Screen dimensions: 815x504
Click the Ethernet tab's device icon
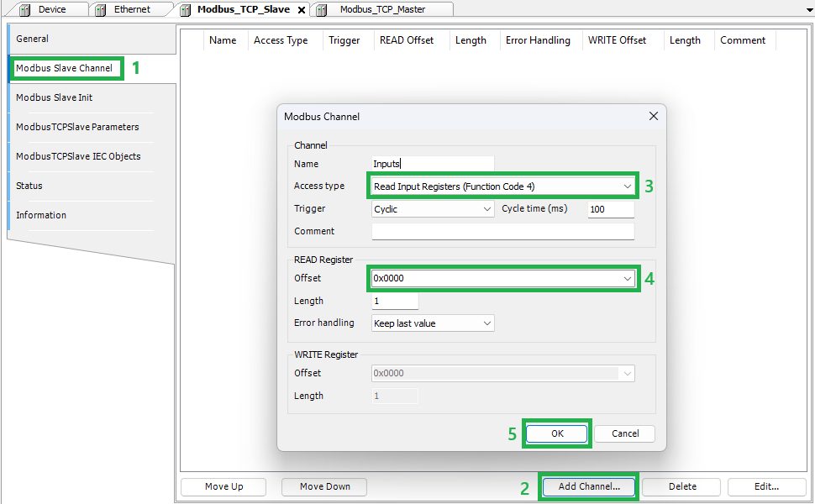[100, 10]
